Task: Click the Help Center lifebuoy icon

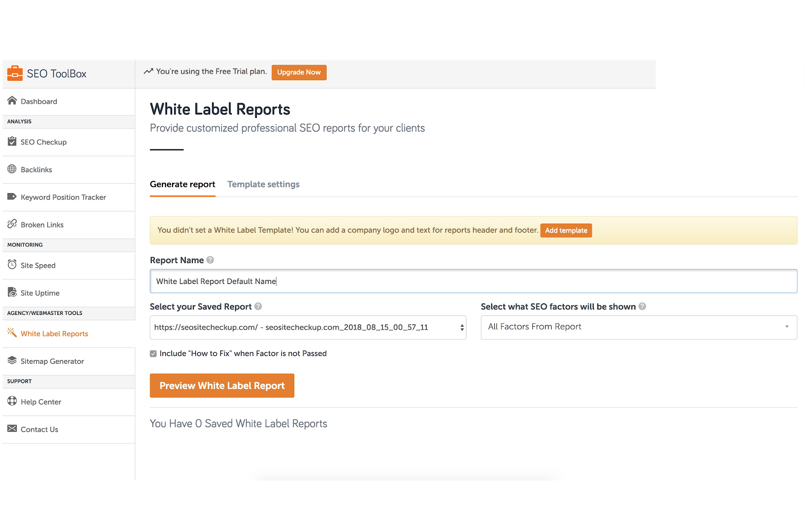Action: (x=12, y=401)
